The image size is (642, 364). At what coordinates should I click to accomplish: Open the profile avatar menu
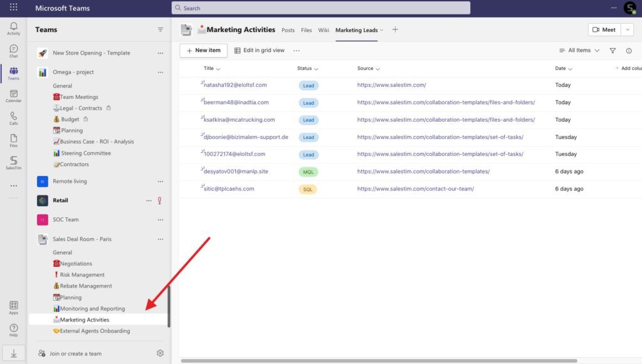pos(629,8)
